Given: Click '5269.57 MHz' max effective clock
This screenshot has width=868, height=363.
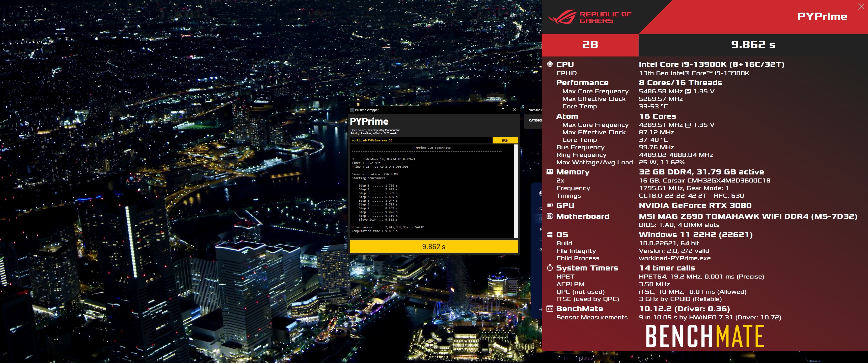Looking at the screenshot, I should [x=660, y=99].
